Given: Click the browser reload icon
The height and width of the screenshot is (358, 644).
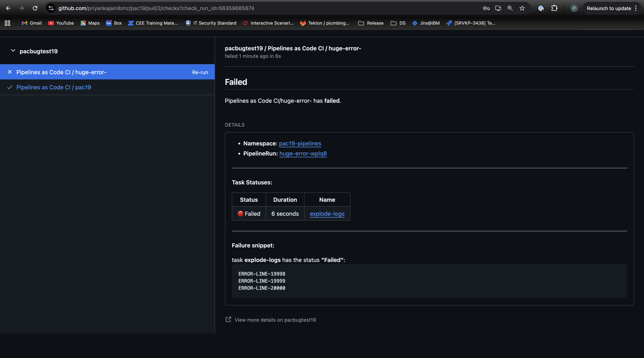Looking at the screenshot, I should (x=35, y=8).
